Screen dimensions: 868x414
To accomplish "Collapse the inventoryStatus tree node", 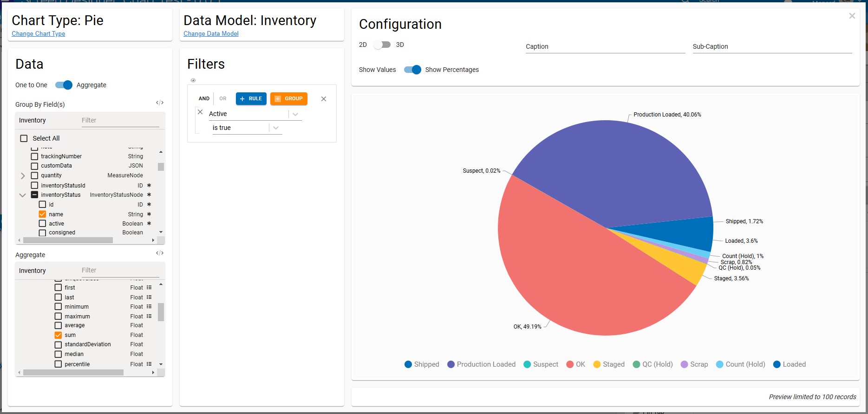I will 23,195.
